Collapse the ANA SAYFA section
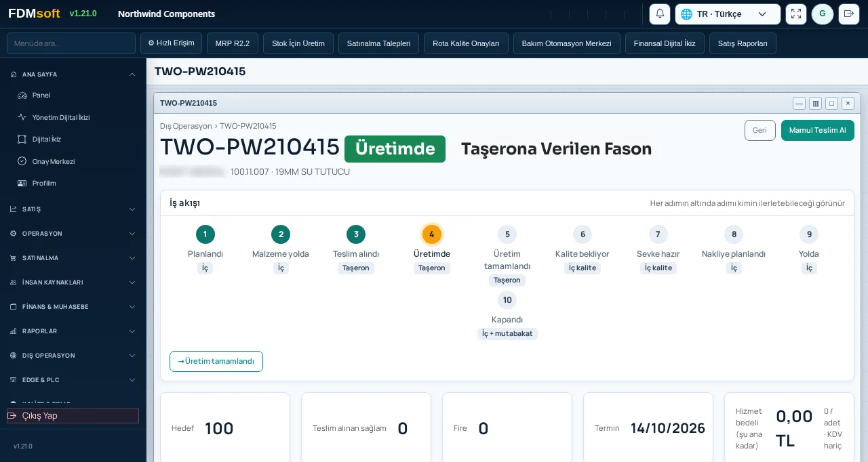The width and height of the screenshot is (868, 462). pyautogui.click(x=73, y=75)
